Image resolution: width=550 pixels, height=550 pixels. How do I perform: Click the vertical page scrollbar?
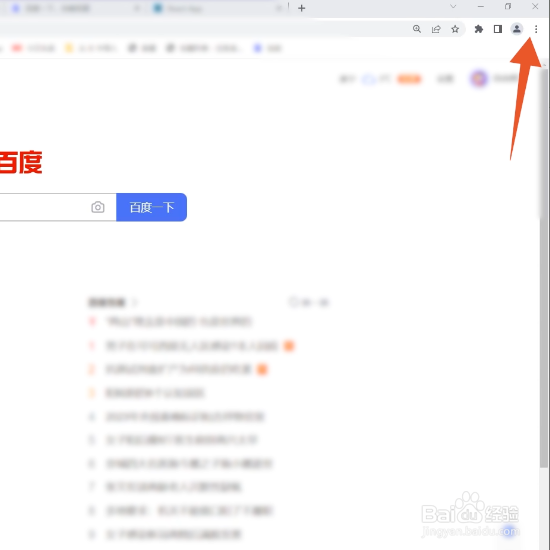544,267
